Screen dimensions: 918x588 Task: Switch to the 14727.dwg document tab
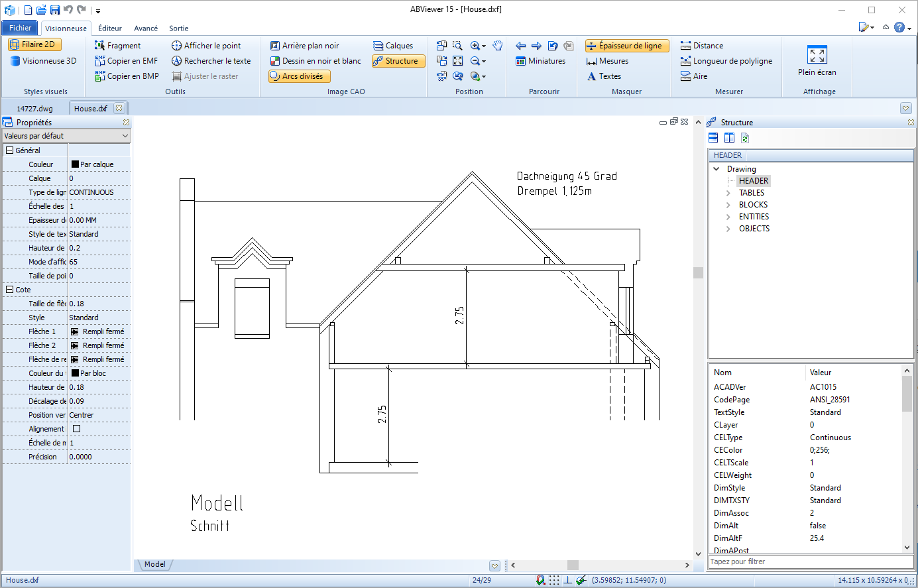point(34,108)
